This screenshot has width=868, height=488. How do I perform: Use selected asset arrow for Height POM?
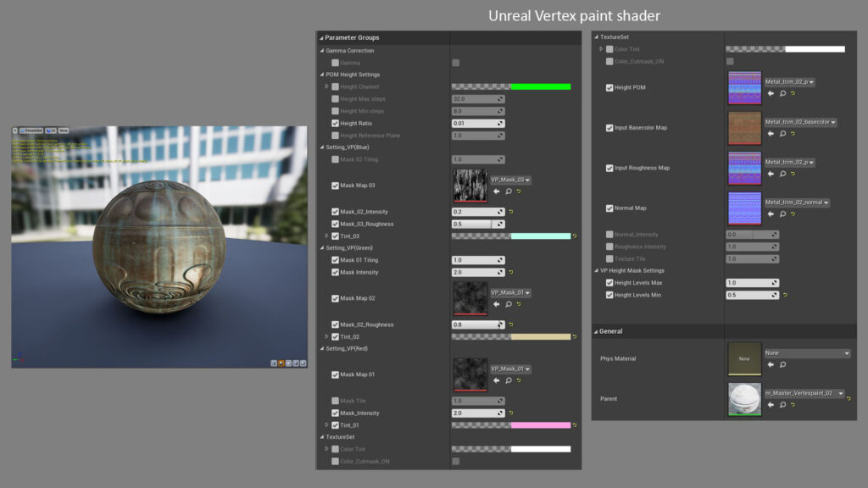[771, 93]
